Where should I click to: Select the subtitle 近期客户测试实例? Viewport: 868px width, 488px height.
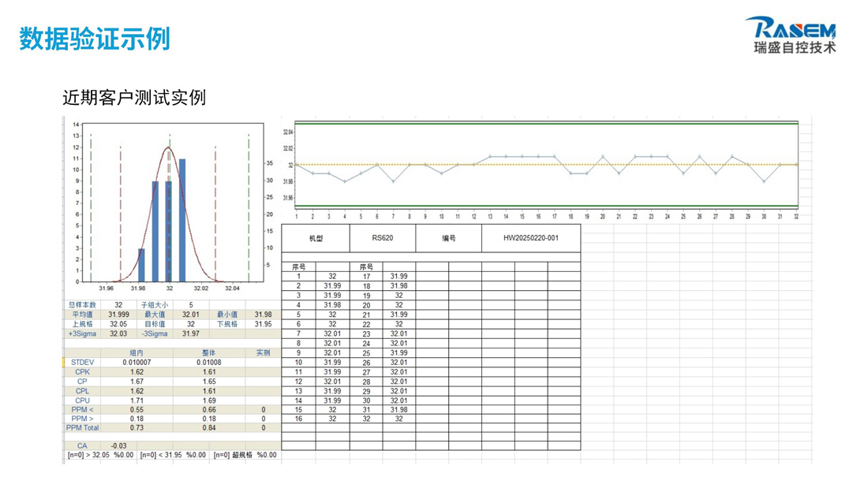click(x=134, y=98)
